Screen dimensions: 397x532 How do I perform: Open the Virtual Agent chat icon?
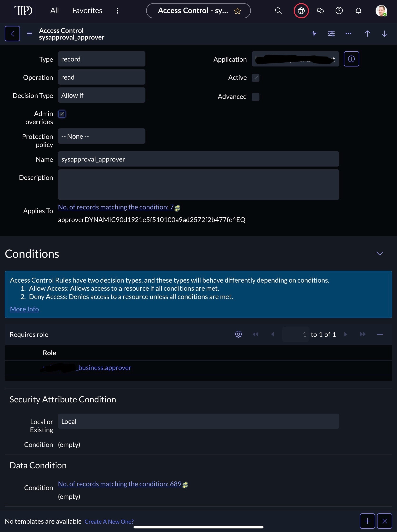[x=320, y=10]
